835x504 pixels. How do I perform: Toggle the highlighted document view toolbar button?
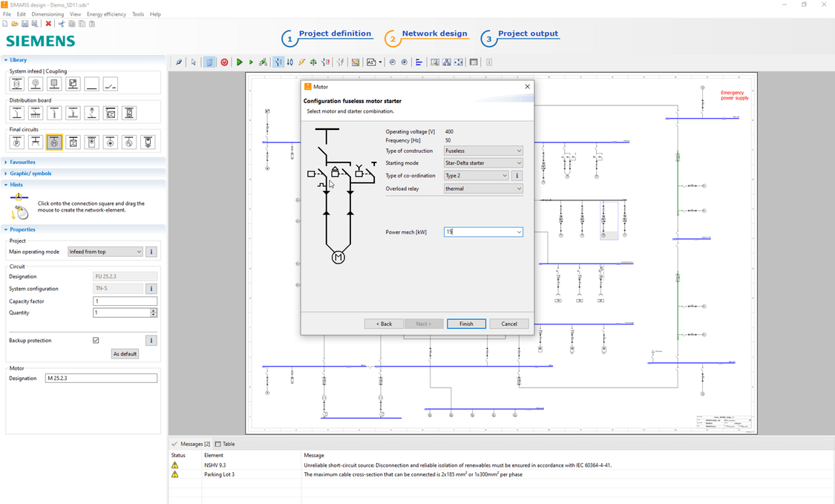(x=210, y=62)
